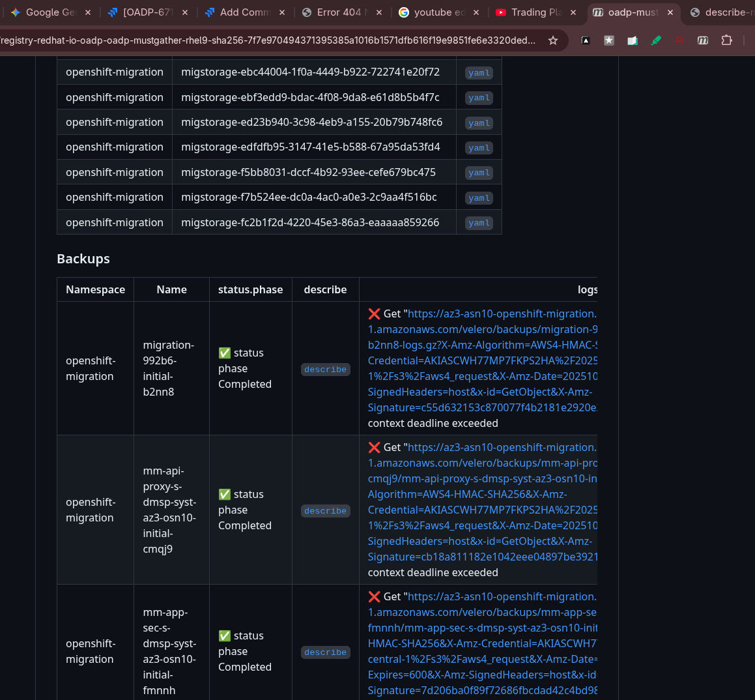
Task: View yaml for migstorage-ed23b940 row
Action: pyautogui.click(x=479, y=123)
